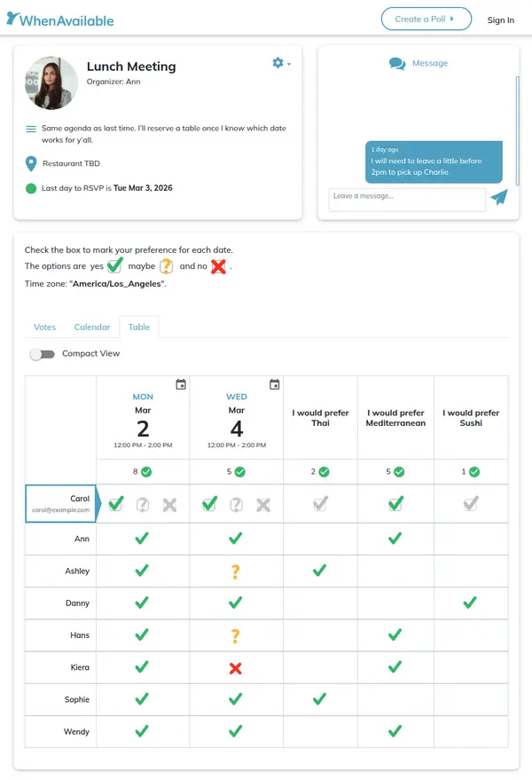Click the calendar icon in the Wed Mar 4 column
This screenshot has height=780, width=532.
[273, 383]
